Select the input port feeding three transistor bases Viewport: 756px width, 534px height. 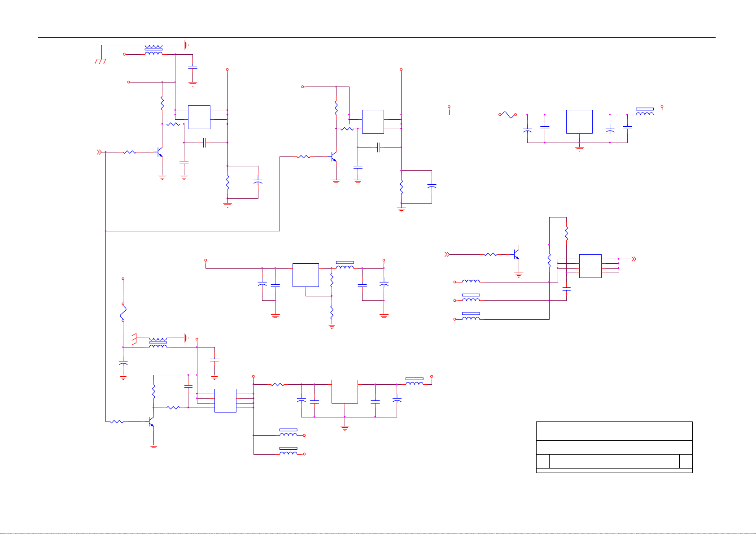pos(100,152)
